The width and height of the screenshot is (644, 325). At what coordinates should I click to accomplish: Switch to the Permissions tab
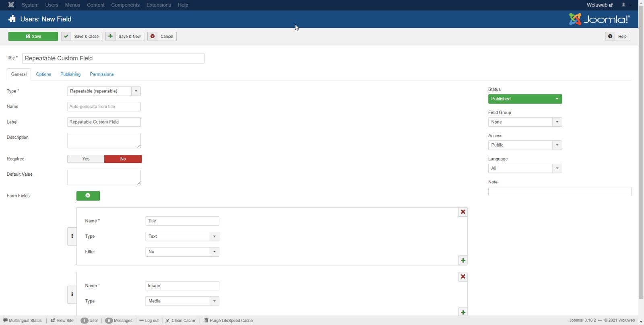pos(102,74)
